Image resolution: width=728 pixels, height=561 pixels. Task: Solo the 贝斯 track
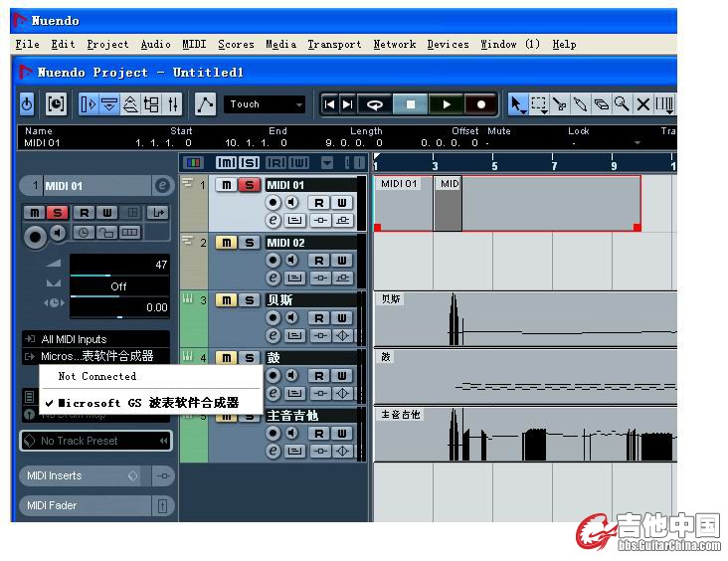[250, 300]
